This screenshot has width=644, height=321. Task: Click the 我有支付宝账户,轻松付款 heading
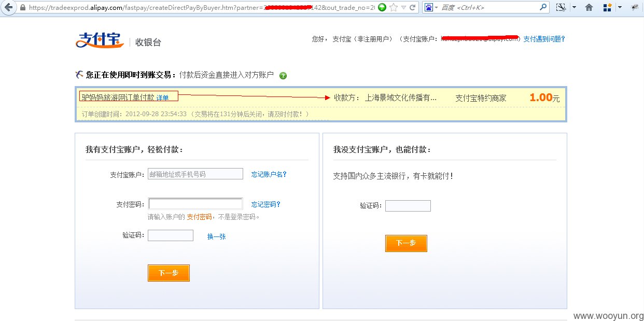pyautogui.click(x=134, y=149)
